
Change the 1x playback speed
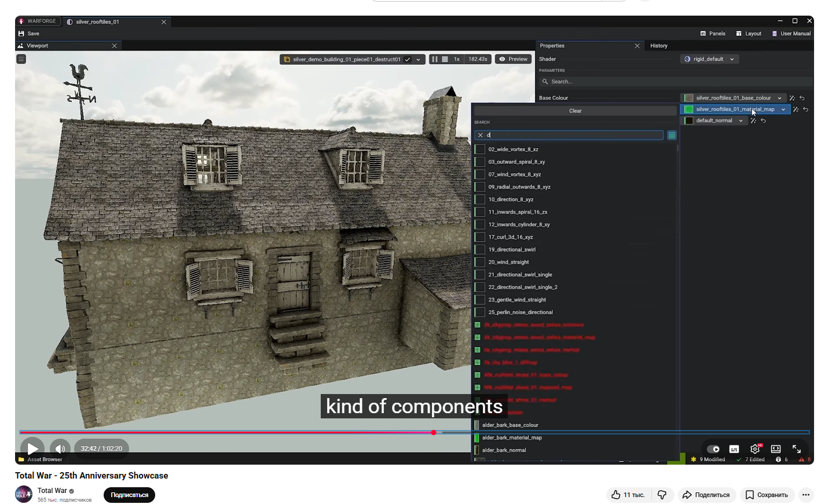coord(457,59)
